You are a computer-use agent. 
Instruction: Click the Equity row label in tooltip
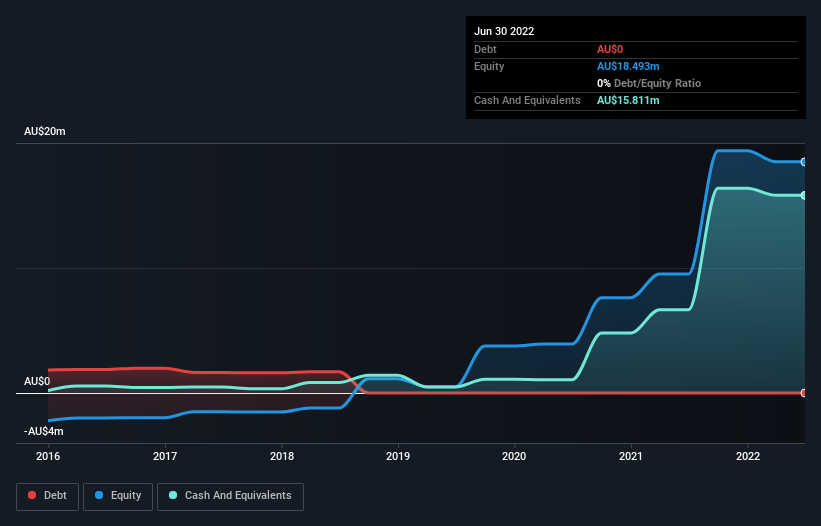[x=489, y=66]
